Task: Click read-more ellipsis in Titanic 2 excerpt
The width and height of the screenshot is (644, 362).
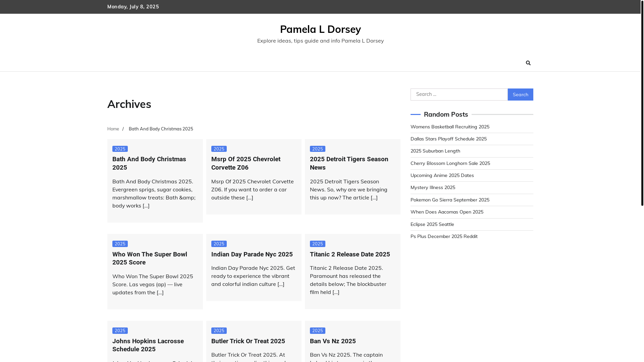Action: 336,292
